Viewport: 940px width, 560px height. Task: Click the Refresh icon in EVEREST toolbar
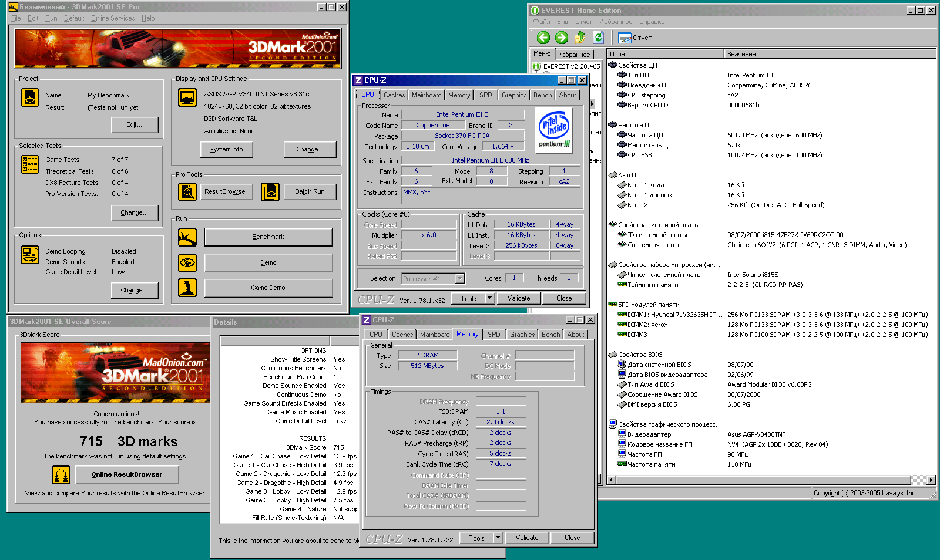coord(598,38)
